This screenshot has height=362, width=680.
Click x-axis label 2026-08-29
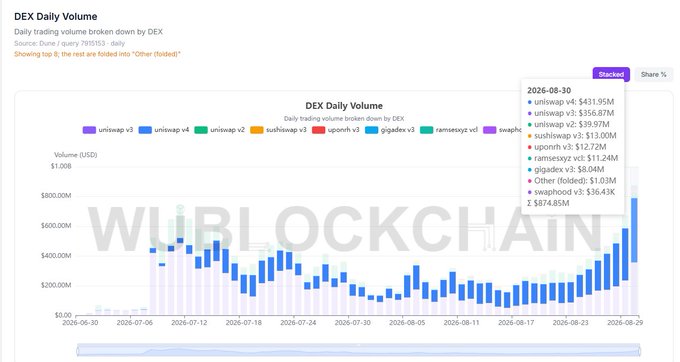tap(625, 323)
